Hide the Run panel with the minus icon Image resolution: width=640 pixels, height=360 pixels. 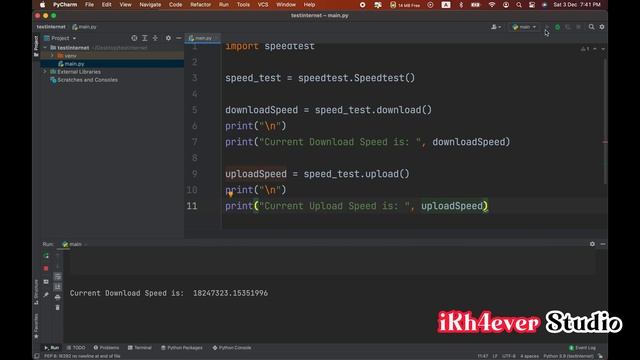tap(603, 244)
